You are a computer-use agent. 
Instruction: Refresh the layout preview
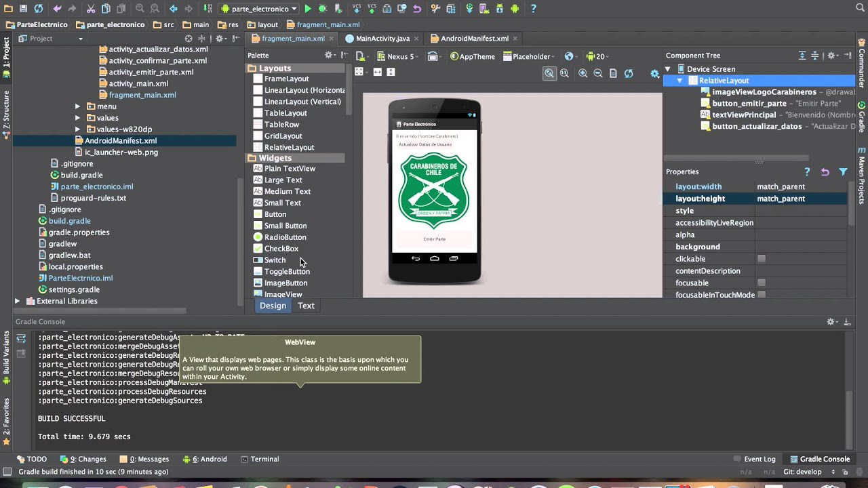(629, 73)
